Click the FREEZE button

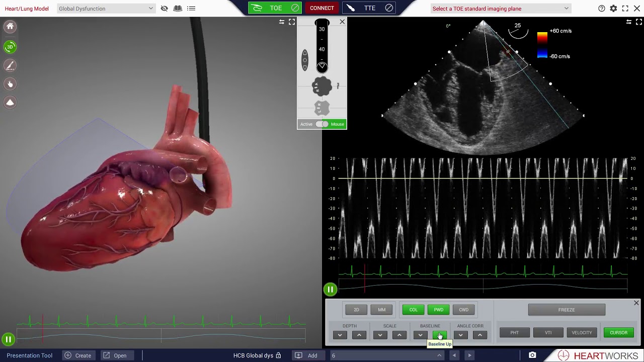pos(567,310)
